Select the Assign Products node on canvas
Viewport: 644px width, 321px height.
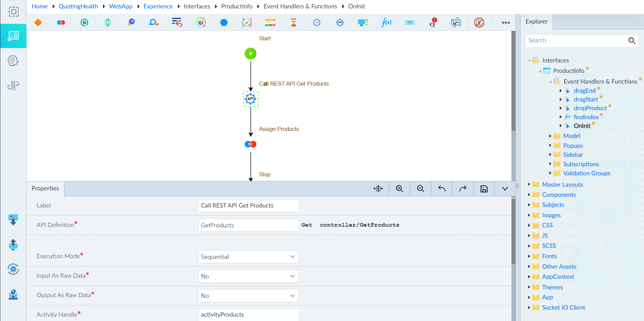pos(250,144)
